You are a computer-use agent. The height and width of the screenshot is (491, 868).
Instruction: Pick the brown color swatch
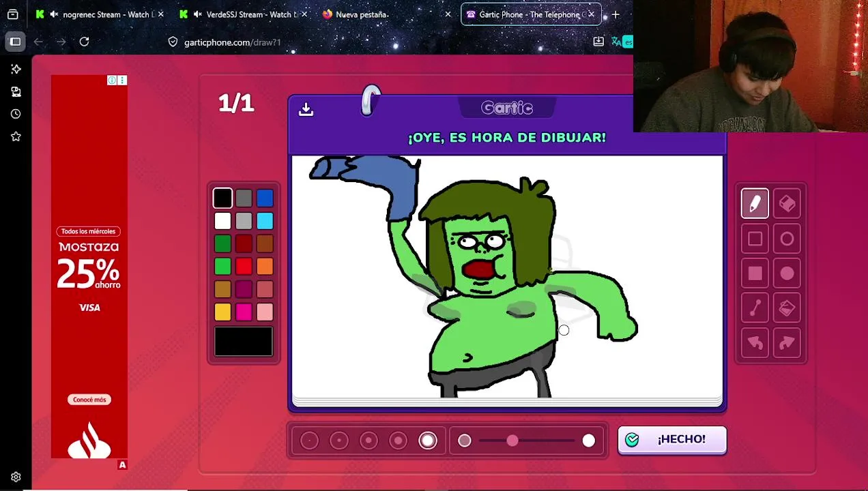pyautogui.click(x=265, y=243)
